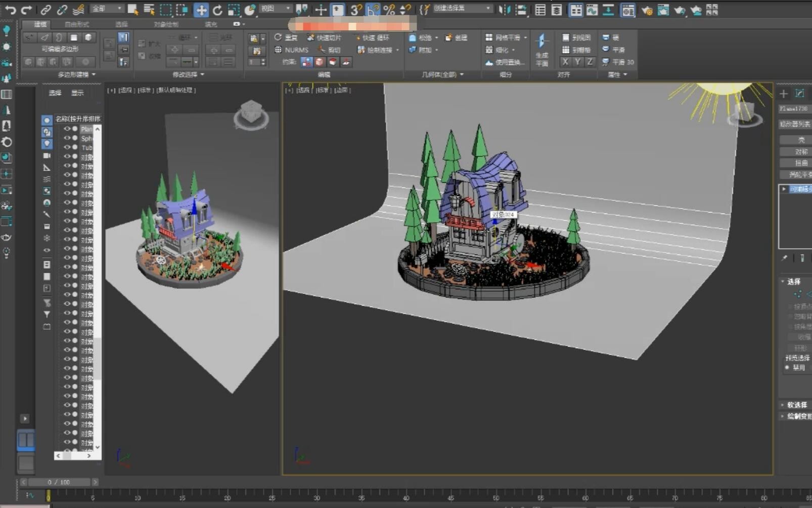Choose the Select Object cursor tool
The height and width of the screenshot is (508, 812).
(x=133, y=10)
